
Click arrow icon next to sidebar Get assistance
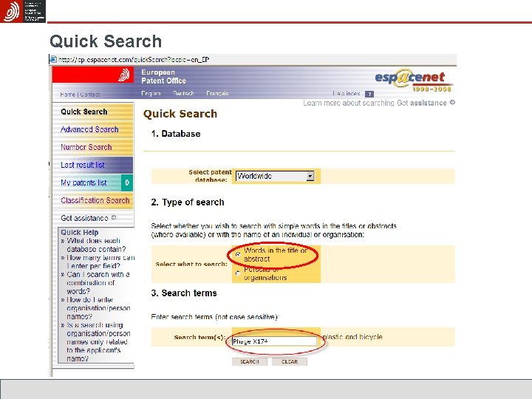pos(114,217)
